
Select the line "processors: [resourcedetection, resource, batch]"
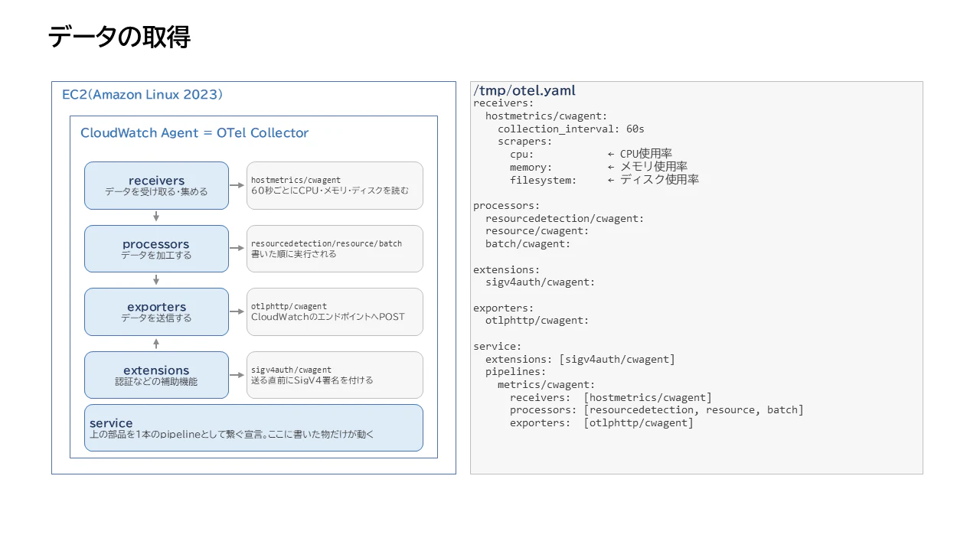(657, 410)
